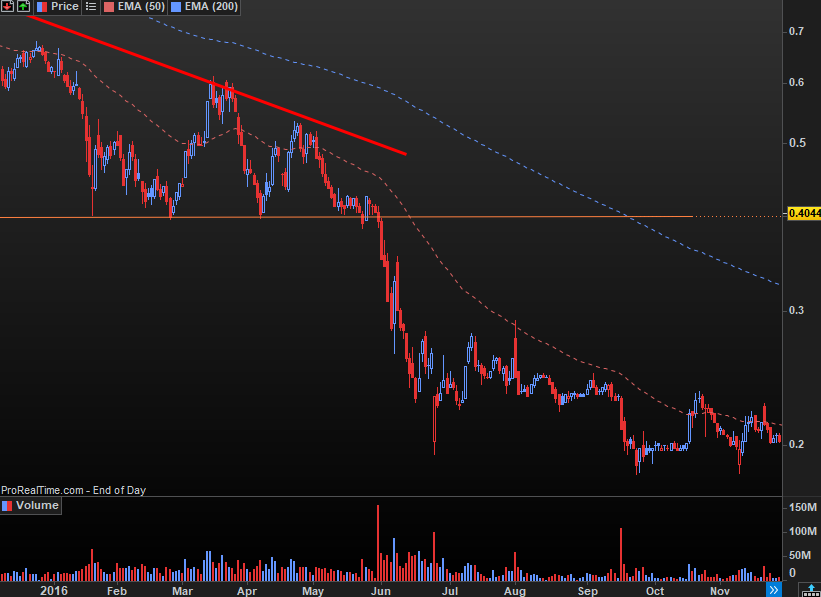The width and height of the screenshot is (821, 597).
Task: Click the double-chevron scroll-to-latest button
Action: click(x=774, y=590)
